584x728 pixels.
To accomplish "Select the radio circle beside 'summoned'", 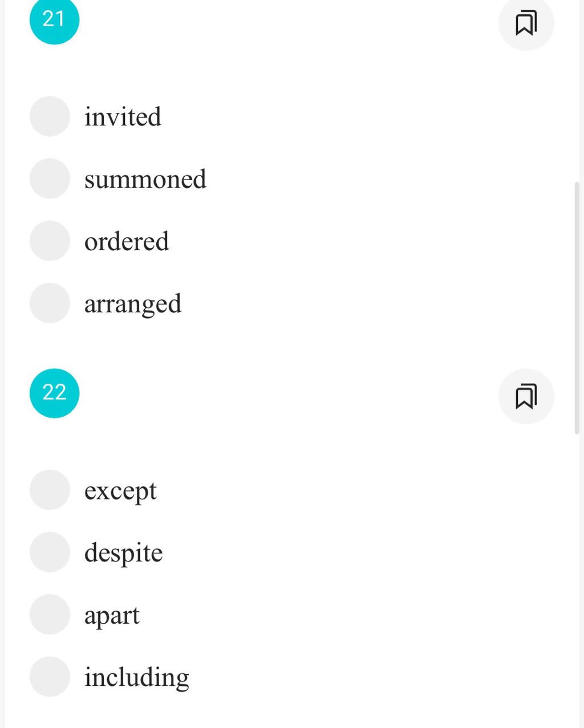I will click(50, 178).
